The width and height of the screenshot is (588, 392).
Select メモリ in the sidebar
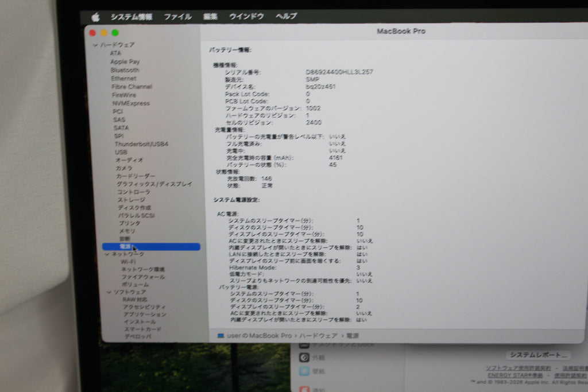pos(127,231)
